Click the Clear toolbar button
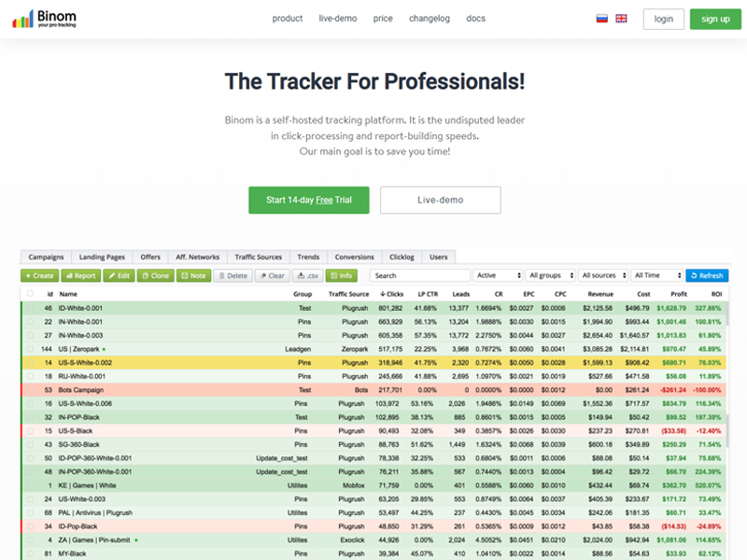Viewport: 747px width, 560px height. pos(273,275)
